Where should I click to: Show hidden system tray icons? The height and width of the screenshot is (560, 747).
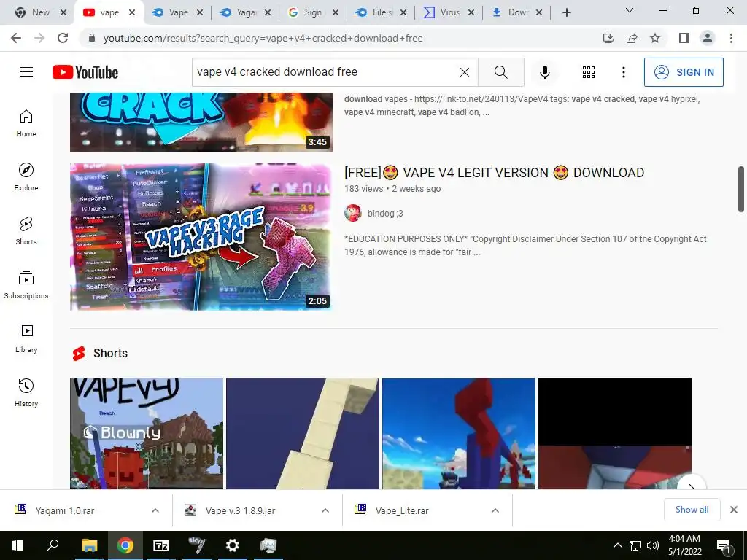617,545
